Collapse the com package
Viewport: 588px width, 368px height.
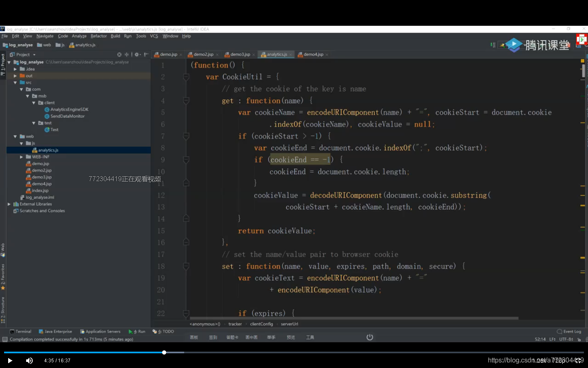coord(22,89)
